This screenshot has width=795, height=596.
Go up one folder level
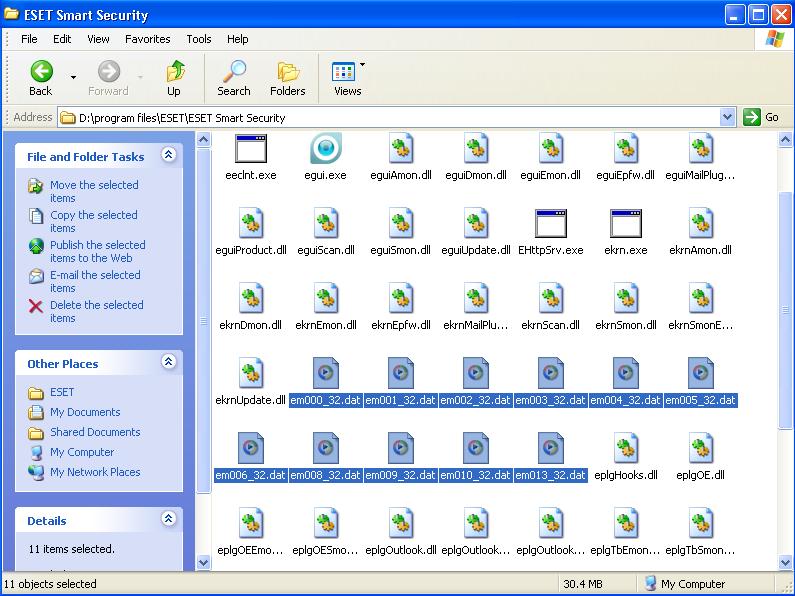coord(174,78)
